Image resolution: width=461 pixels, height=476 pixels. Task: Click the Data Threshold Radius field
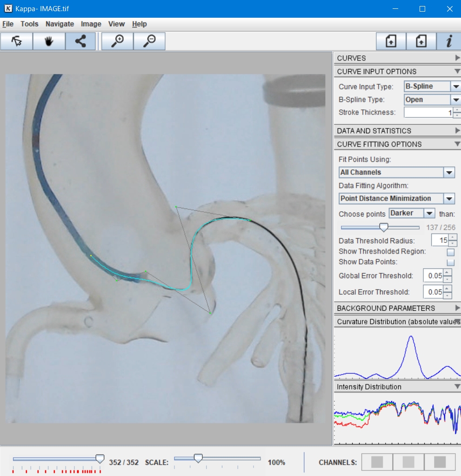tap(440, 241)
